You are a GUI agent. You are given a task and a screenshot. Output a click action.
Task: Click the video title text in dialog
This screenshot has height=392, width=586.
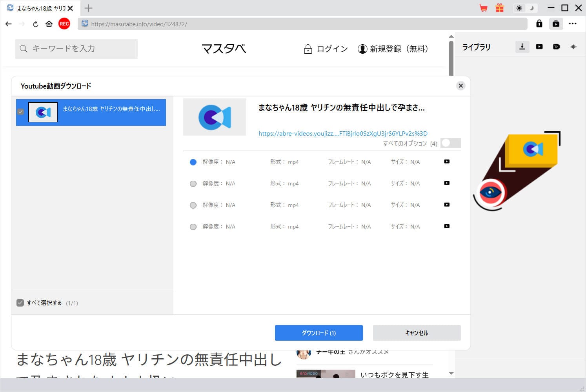pos(342,107)
